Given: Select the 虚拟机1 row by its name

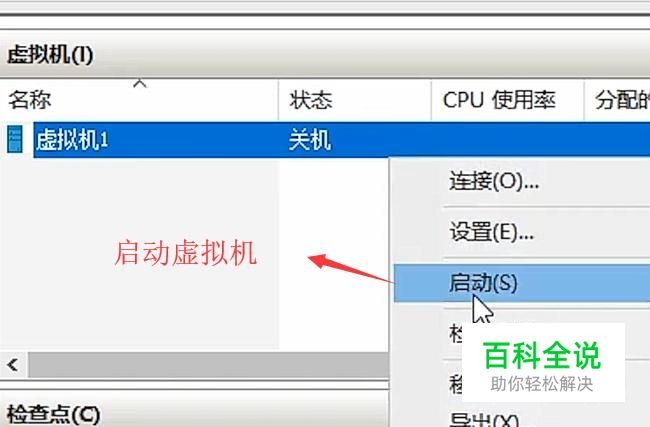Looking at the screenshot, I should pyautogui.click(x=72, y=140).
